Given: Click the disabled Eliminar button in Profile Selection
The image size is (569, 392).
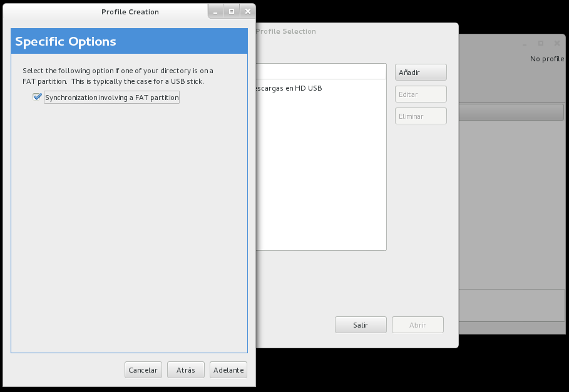Looking at the screenshot, I should point(421,116).
